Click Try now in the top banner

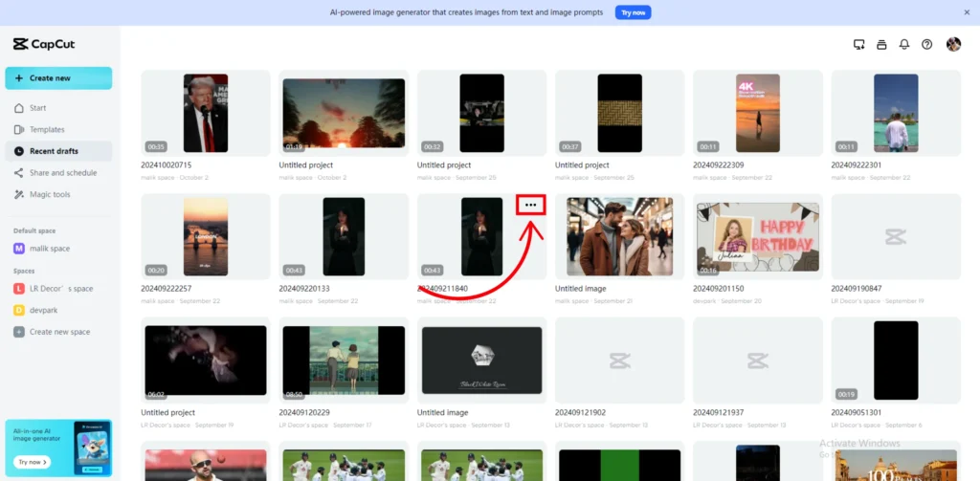pos(634,12)
